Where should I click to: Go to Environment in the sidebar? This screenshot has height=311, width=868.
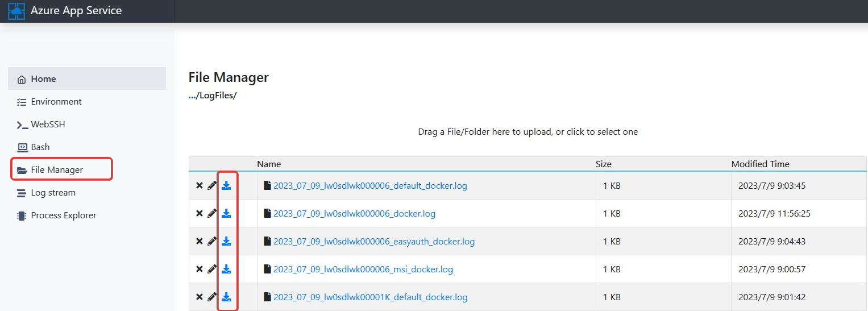56,102
